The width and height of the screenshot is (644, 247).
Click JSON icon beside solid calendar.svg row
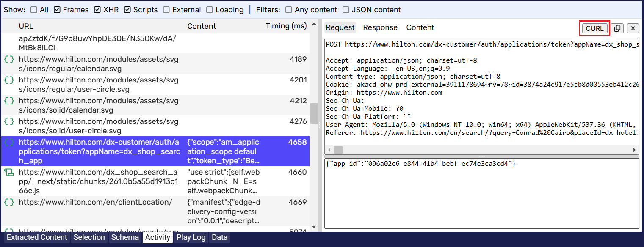[x=9, y=101]
